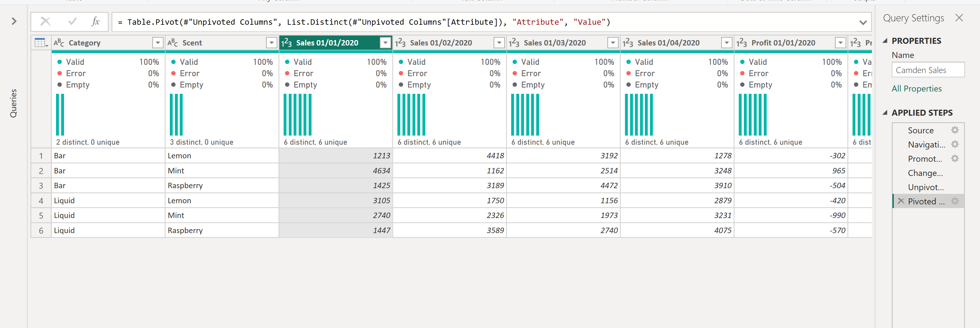Open Navigation step settings gear
Image resolution: width=980 pixels, height=328 pixels.
click(955, 144)
